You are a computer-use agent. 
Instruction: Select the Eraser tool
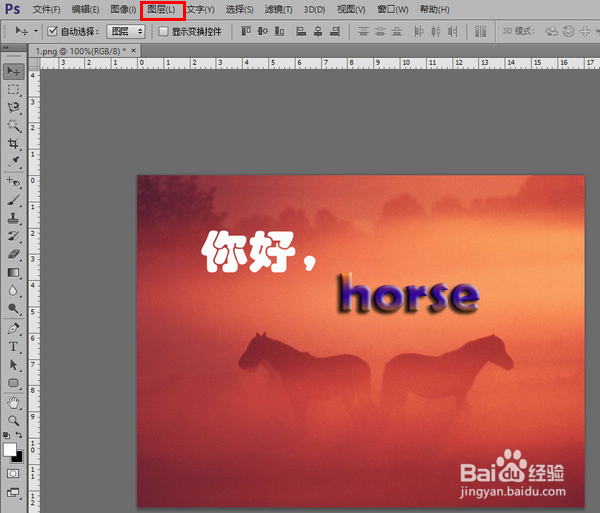13,254
